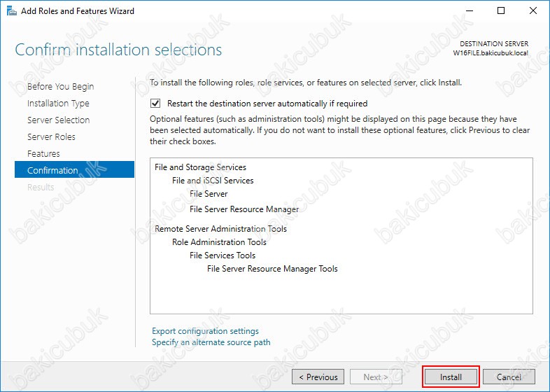Select File and Storage Services entry
The image size is (550, 392).
click(x=200, y=167)
